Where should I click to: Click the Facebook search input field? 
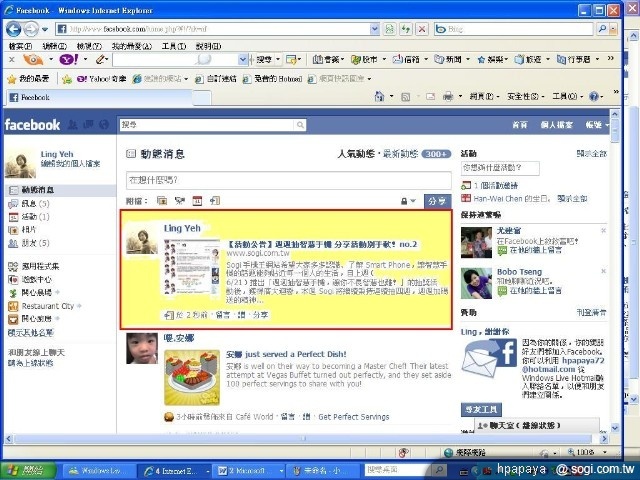click(x=207, y=125)
